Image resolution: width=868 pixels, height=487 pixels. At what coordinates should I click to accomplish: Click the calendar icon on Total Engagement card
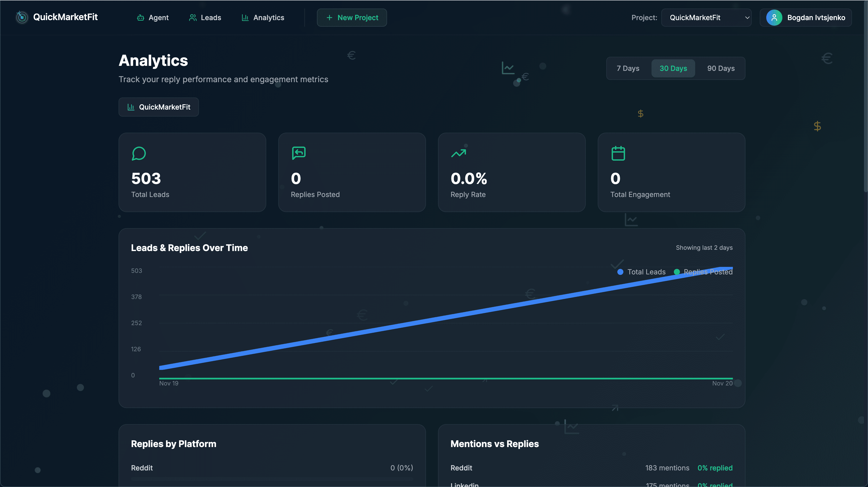[x=618, y=153]
